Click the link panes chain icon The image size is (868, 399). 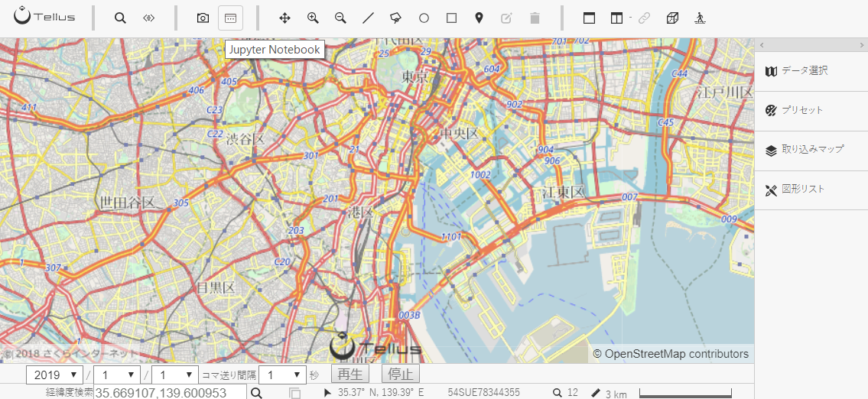tap(643, 18)
